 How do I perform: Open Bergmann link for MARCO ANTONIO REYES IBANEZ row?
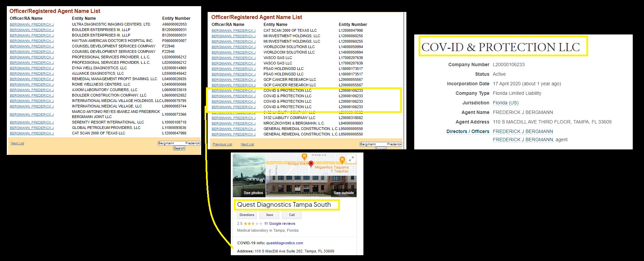pyautogui.click(x=32, y=115)
